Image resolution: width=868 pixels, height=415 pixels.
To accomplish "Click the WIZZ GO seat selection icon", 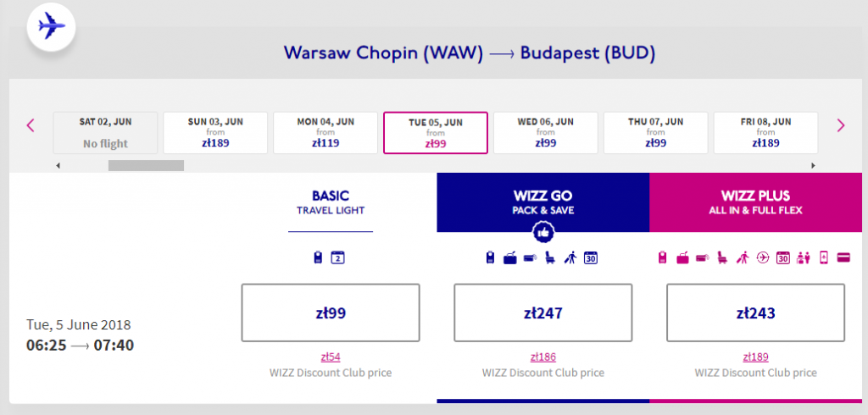I will pos(549,257).
